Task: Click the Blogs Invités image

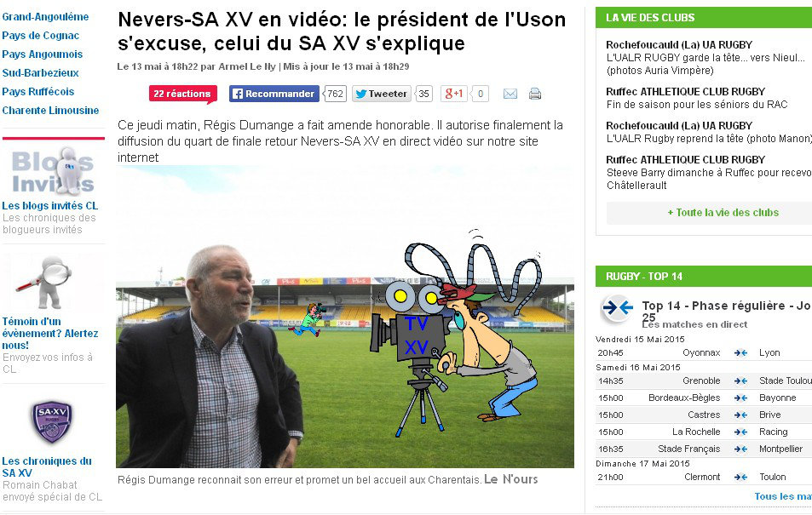Action: coord(53,171)
